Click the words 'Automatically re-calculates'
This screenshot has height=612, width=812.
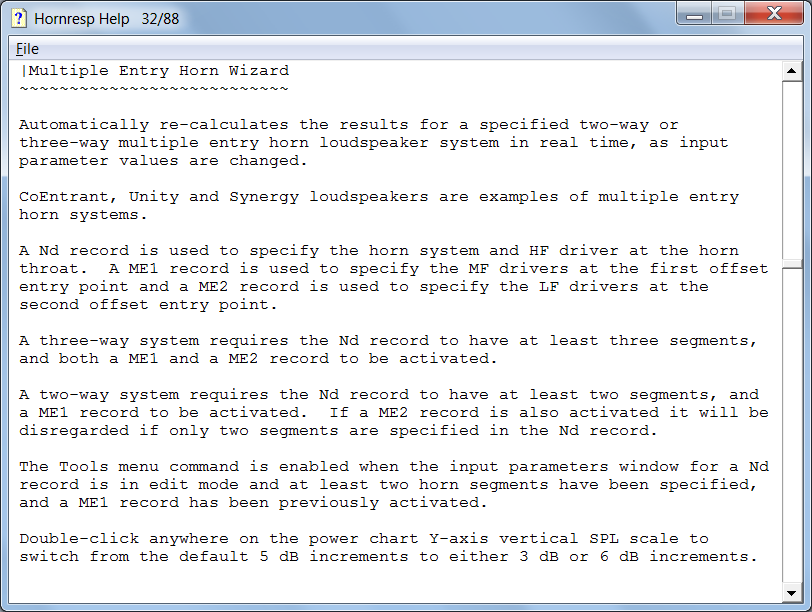point(154,125)
